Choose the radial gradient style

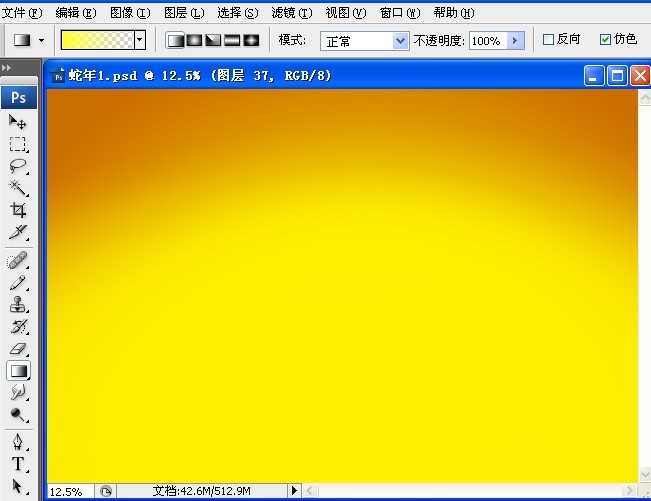(194, 40)
